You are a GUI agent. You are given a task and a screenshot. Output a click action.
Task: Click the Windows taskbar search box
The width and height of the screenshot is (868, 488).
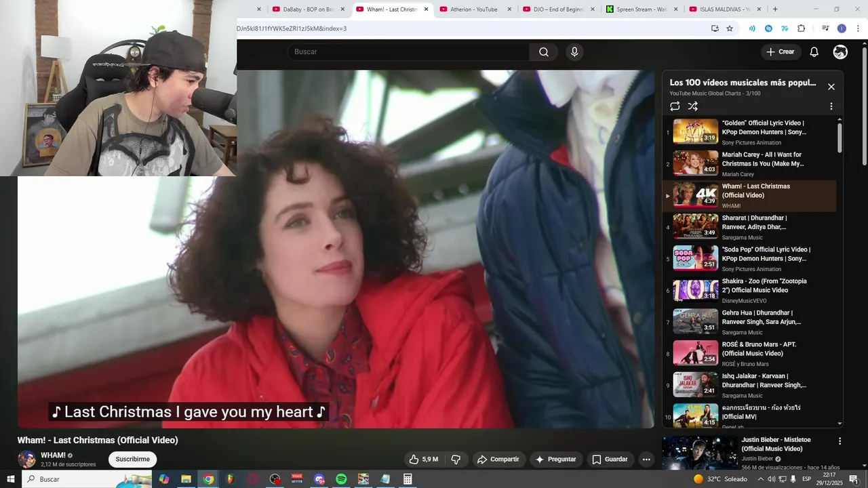tap(87, 479)
